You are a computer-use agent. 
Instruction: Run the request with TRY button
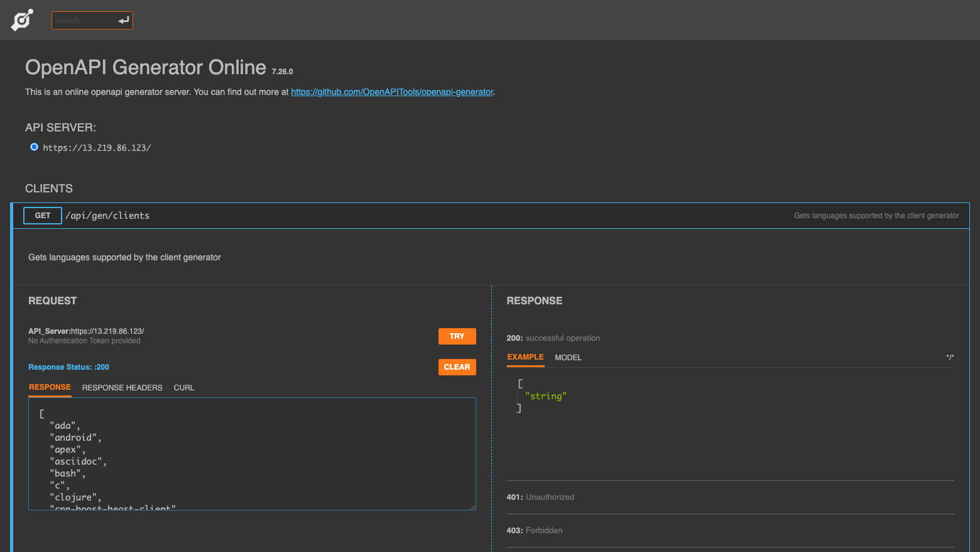pyautogui.click(x=457, y=336)
